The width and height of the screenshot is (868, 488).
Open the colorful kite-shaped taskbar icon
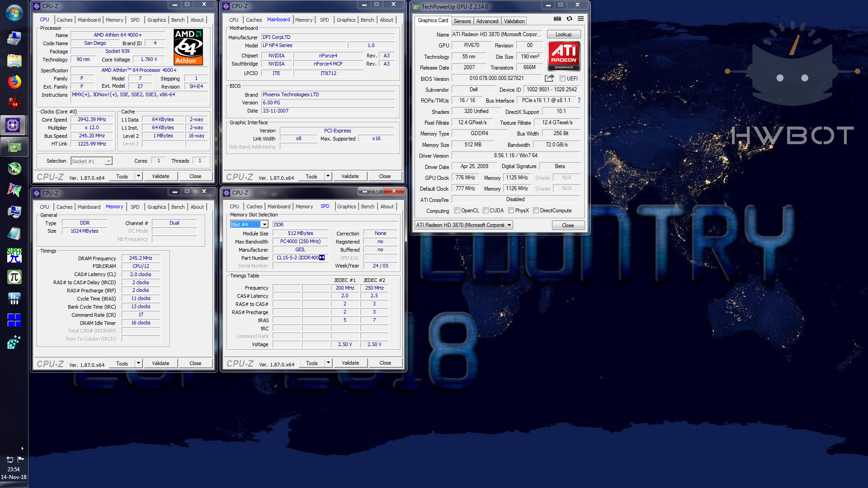point(14,190)
